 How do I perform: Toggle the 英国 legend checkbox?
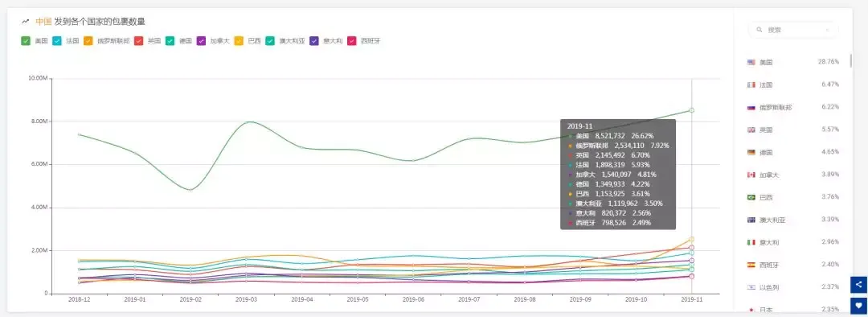[x=138, y=40]
